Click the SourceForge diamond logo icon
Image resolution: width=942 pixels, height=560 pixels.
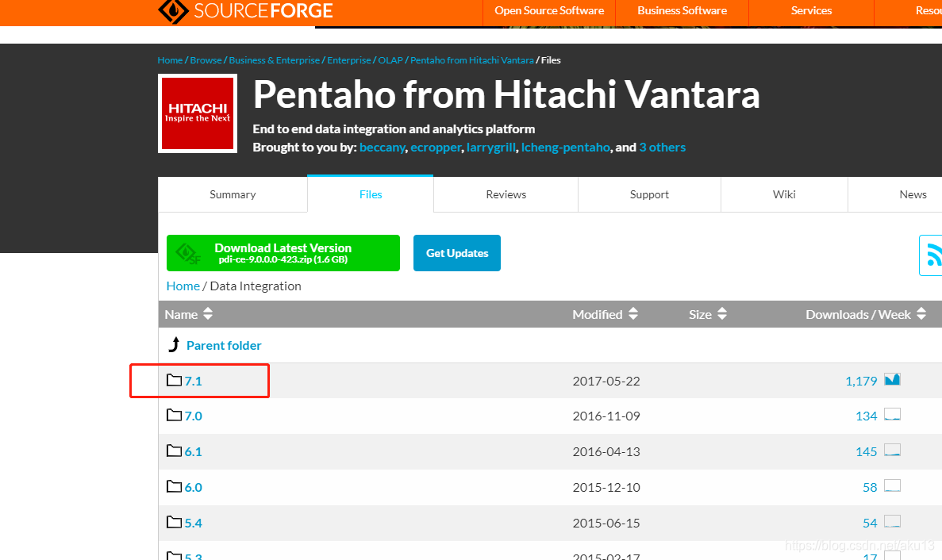[173, 10]
